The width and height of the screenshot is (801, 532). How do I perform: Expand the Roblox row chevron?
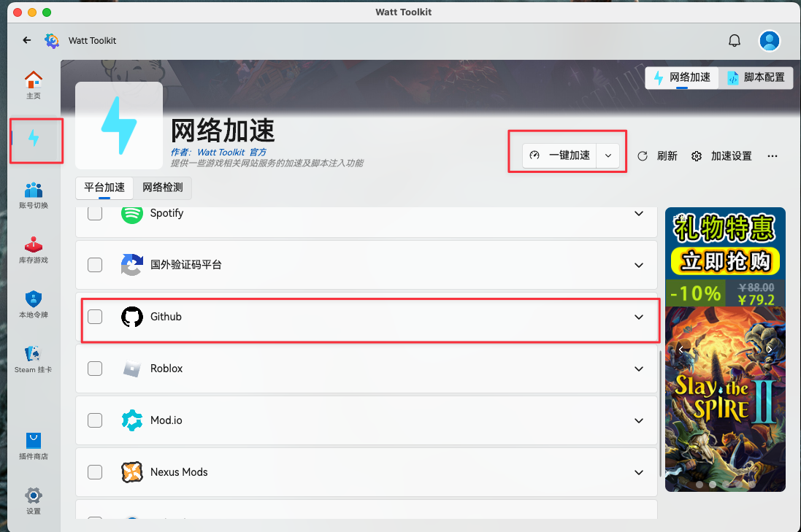[639, 369]
